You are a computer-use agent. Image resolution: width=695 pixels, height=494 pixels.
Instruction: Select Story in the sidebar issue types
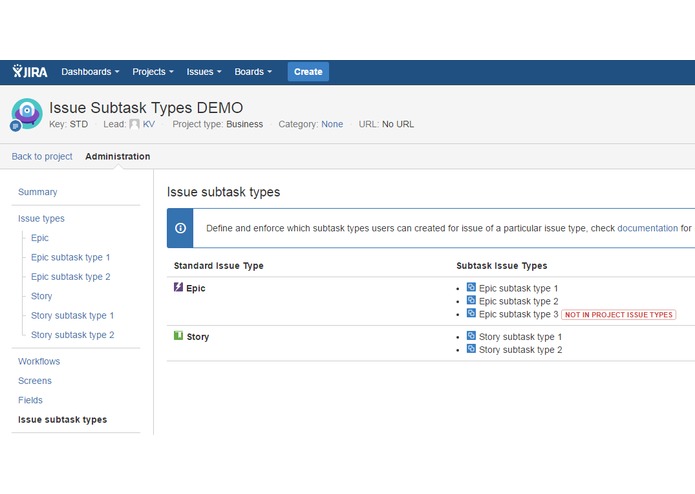(42, 296)
